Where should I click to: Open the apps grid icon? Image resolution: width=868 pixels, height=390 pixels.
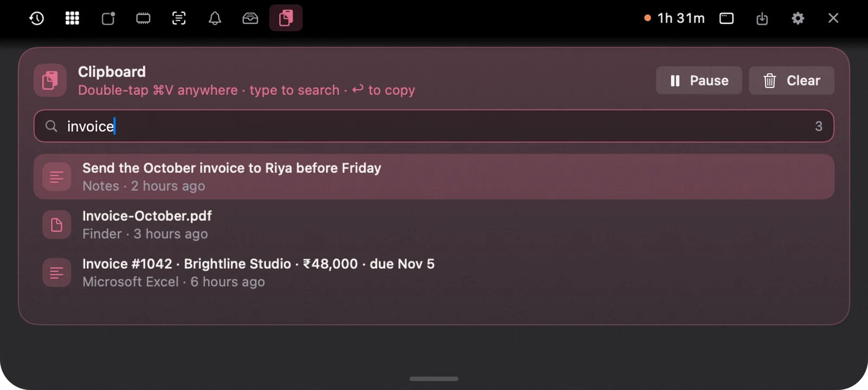(72, 18)
